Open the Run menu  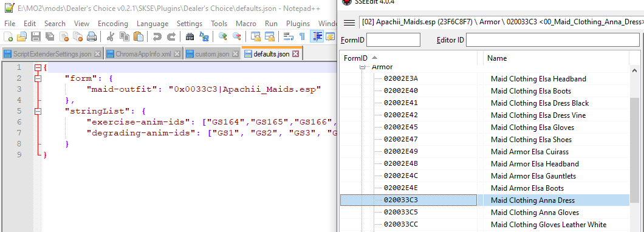pos(271,24)
